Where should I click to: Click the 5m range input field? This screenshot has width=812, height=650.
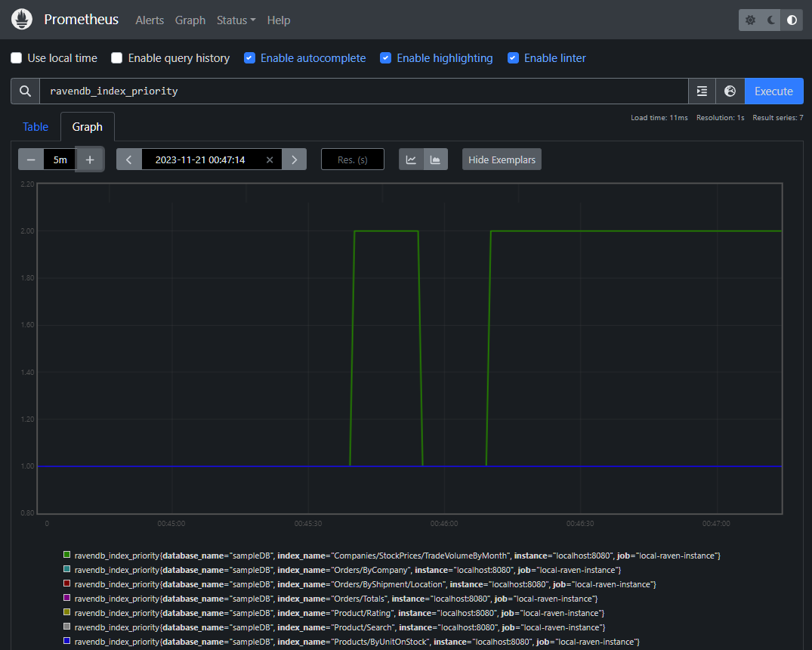click(x=60, y=159)
